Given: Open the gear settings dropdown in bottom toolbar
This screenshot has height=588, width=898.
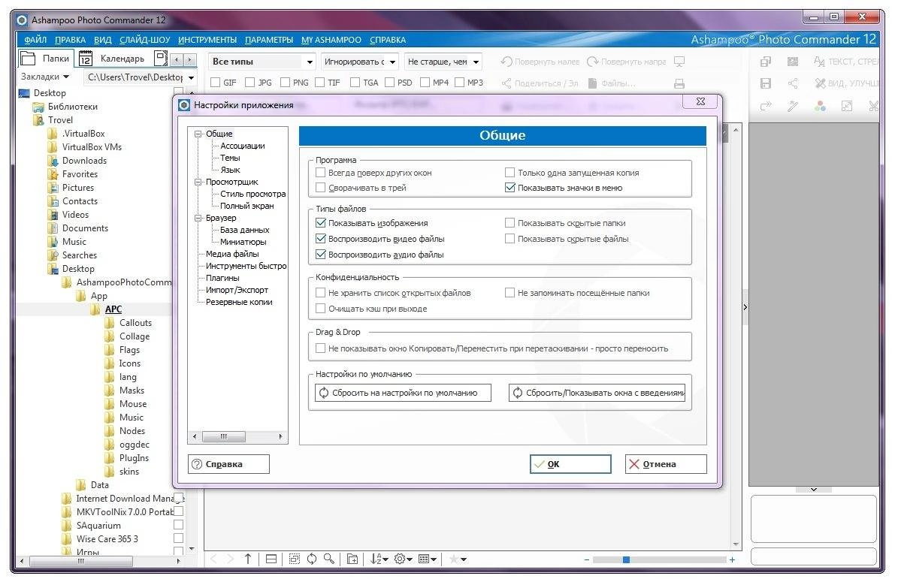Looking at the screenshot, I should pyautogui.click(x=404, y=559).
